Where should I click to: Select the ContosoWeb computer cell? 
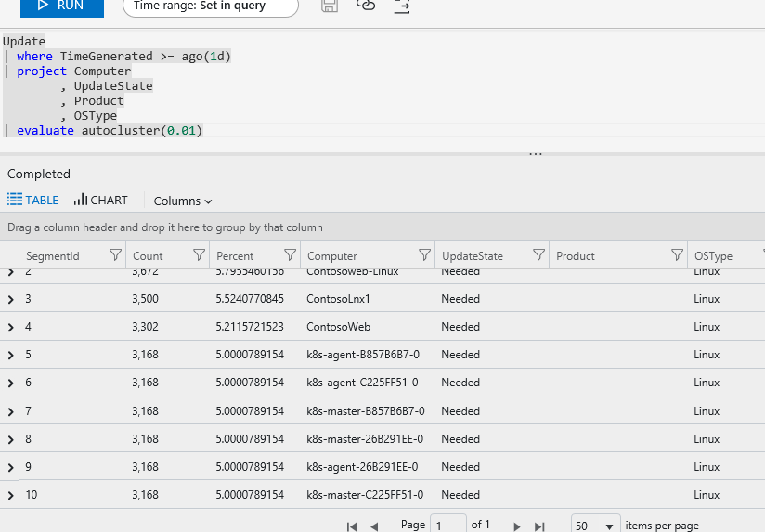click(338, 327)
